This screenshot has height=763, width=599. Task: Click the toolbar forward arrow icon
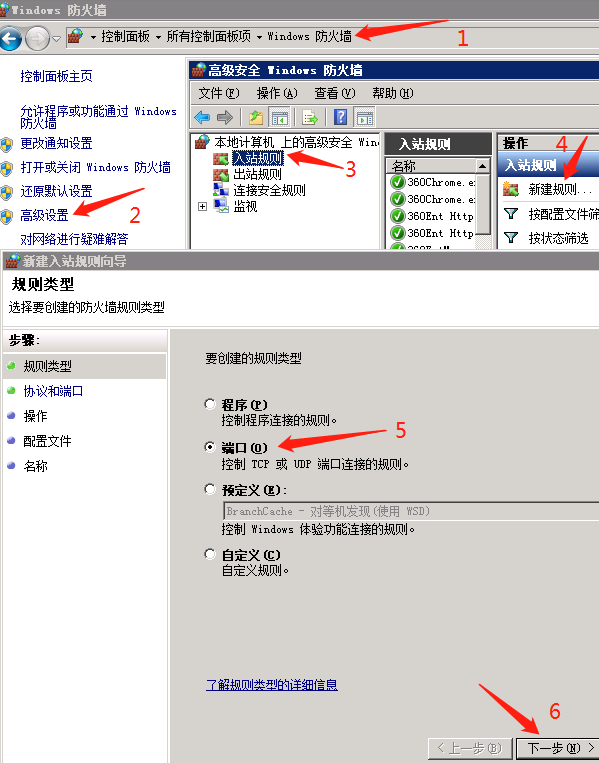click(224, 117)
